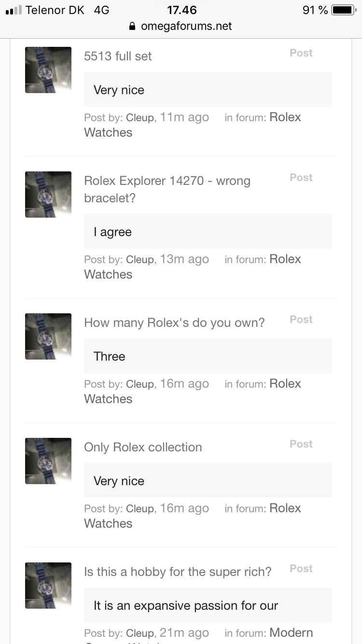
Task: Tap avatar beside the Explorer 14270 post
Action: click(x=48, y=195)
